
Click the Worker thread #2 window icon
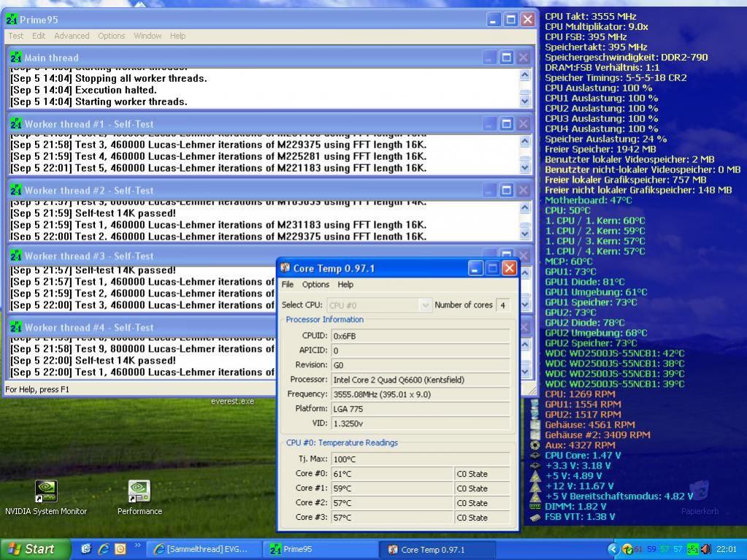tap(16, 190)
